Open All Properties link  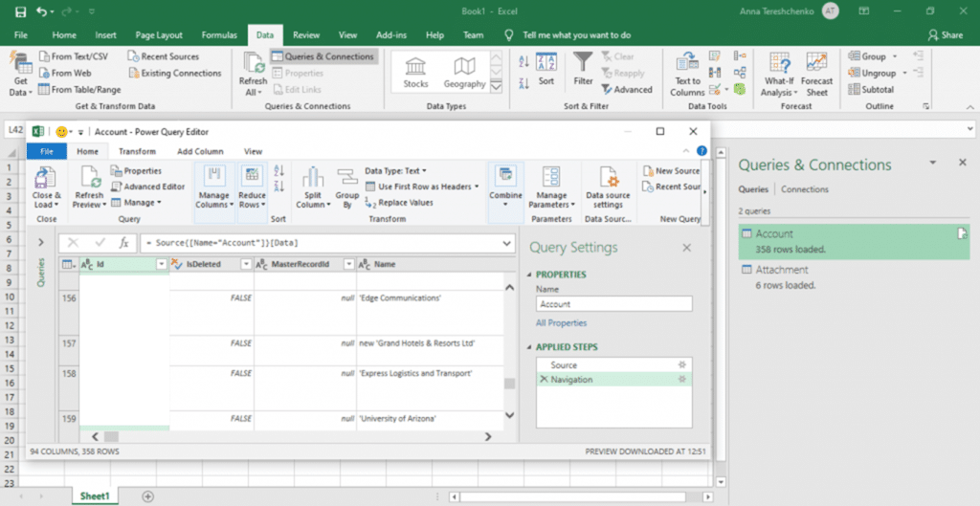tap(561, 323)
